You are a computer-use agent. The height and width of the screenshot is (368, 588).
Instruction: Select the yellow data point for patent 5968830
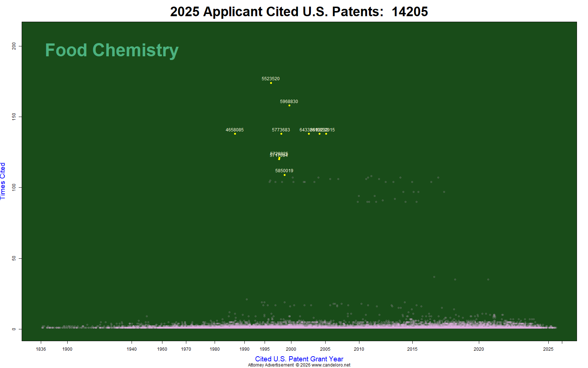[289, 106]
